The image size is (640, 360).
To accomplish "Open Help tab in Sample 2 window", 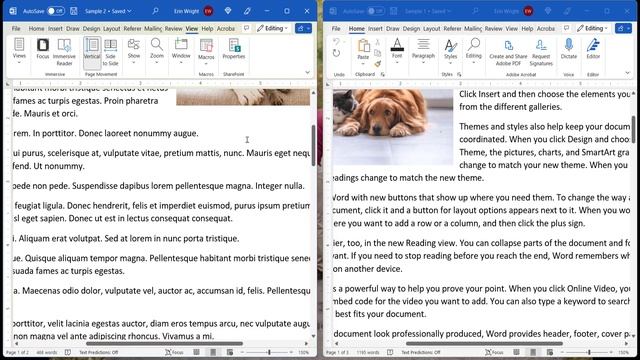I will click(x=207, y=29).
